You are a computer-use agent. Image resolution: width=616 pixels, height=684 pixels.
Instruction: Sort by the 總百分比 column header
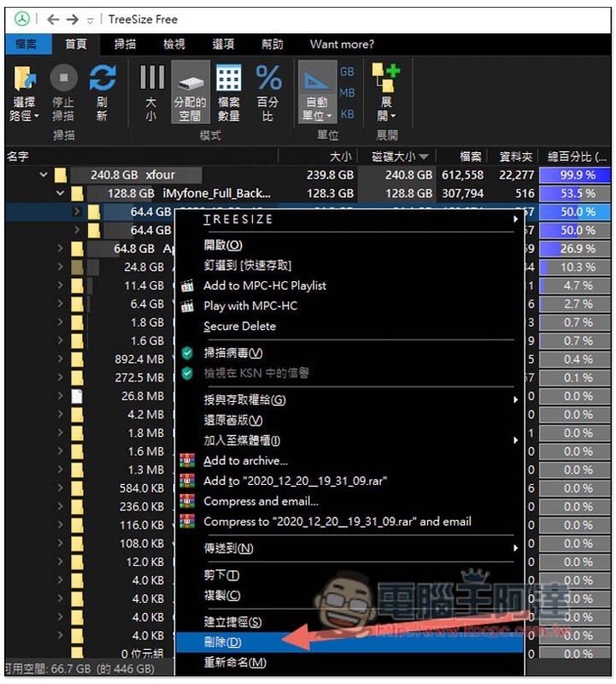pyautogui.click(x=575, y=156)
